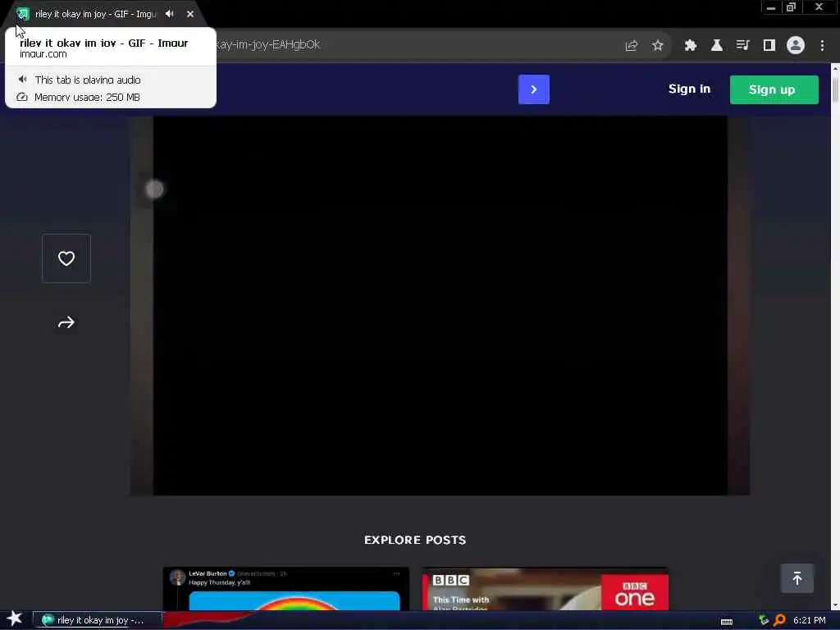This screenshot has height=630, width=840.
Task: Open the media controls icon in toolbar
Action: (743, 46)
